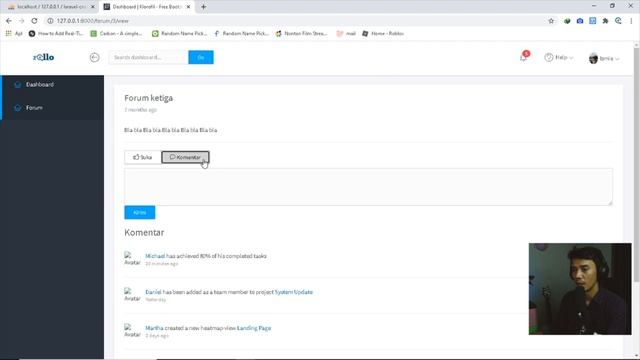This screenshot has height=360, width=640.
Task: Close the Dashboard browser tab
Action: click(188, 7)
